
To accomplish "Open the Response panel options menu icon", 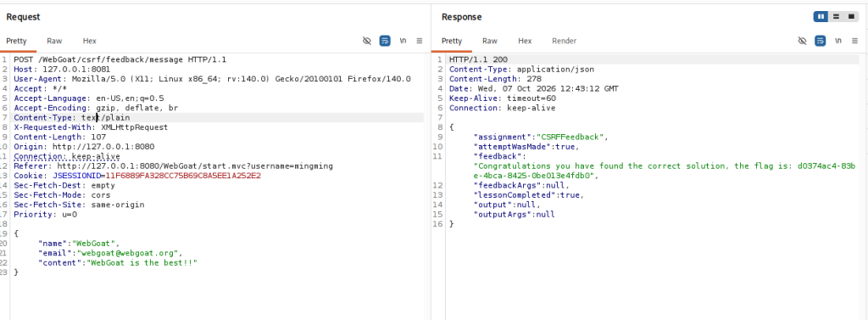I will (x=854, y=41).
